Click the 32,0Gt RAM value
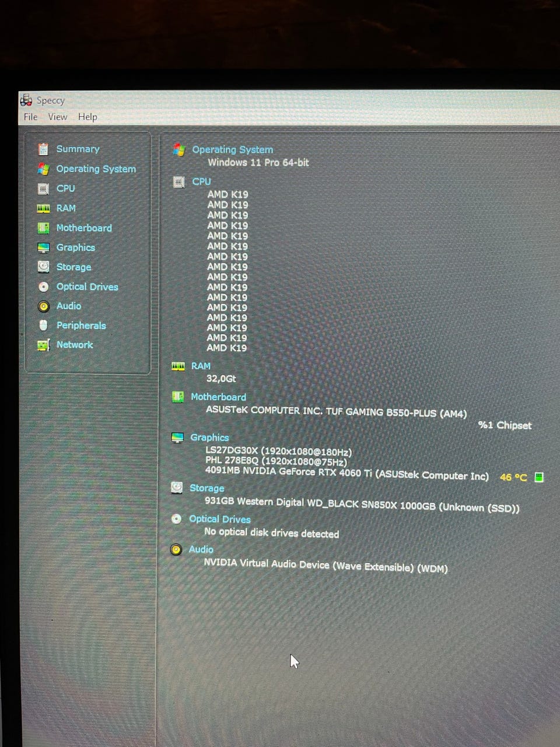560x747 pixels. tap(220, 379)
